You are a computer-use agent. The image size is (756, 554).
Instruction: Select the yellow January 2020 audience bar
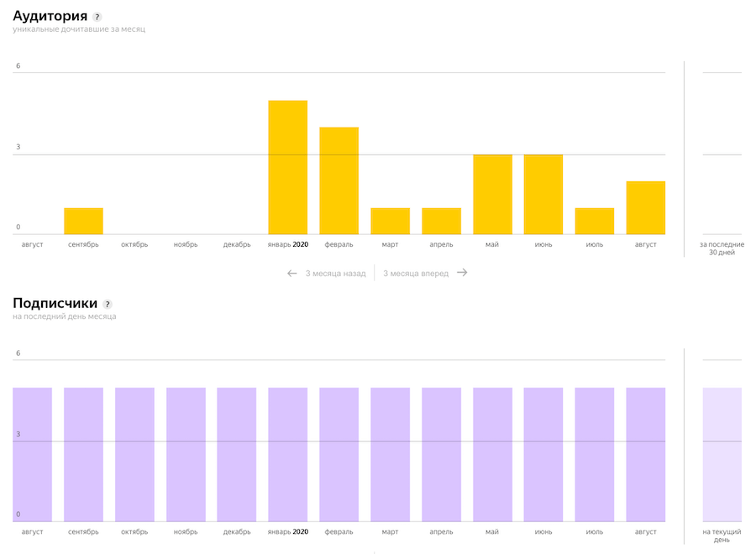tap(287, 168)
